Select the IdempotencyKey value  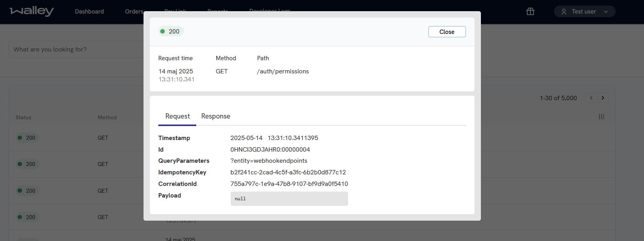pos(288,172)
